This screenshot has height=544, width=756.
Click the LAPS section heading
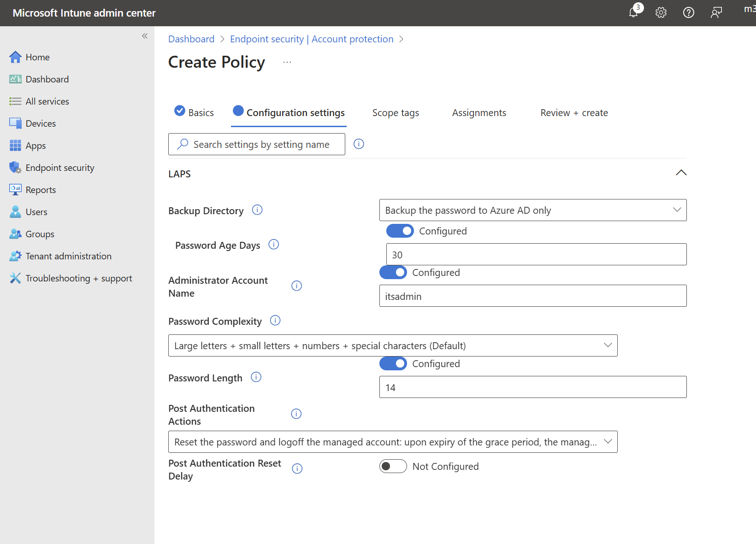[179, 174]
